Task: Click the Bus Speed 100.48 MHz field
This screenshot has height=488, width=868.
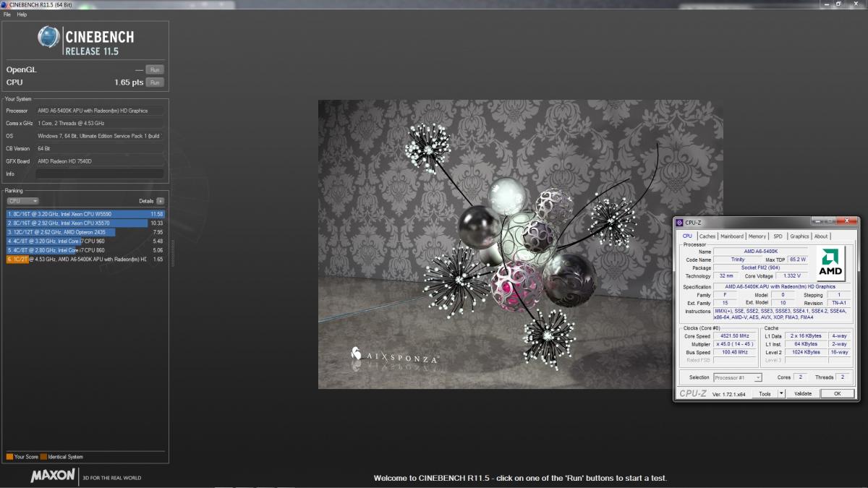Action: point(736,352)
